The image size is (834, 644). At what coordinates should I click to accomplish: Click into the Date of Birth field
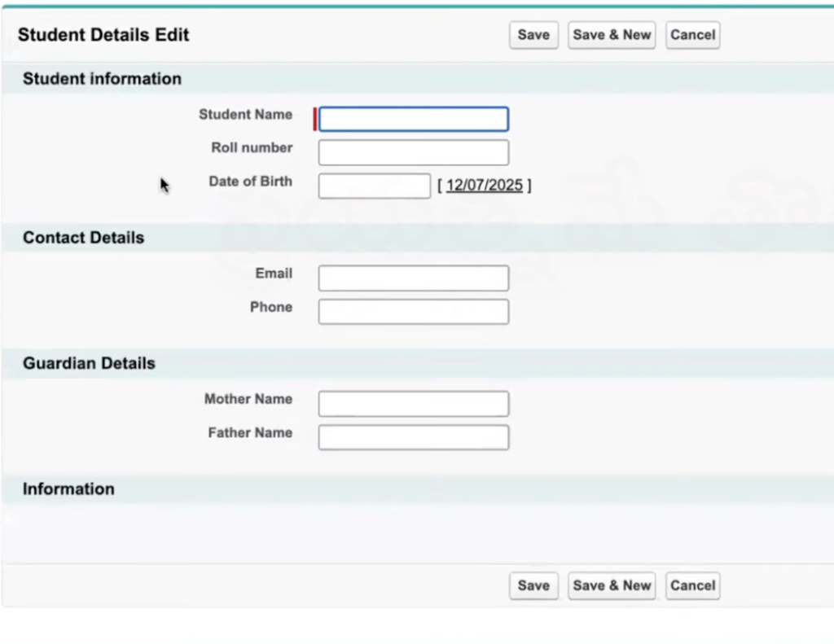(373, 186)
